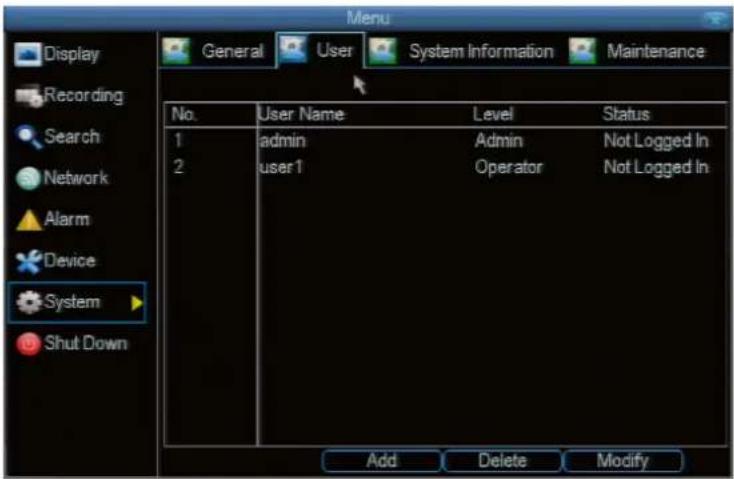Select the System menu entry
Image resolution: width=734 pixels, height=479 pixels.
tap(77, 302)
